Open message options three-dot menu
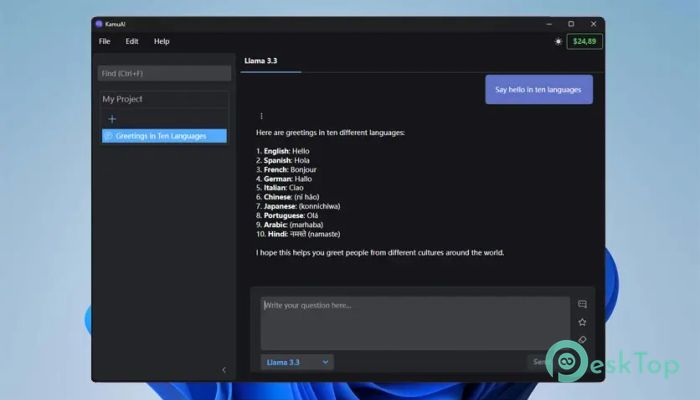The image size is (700, 400). tap(262, 116)
